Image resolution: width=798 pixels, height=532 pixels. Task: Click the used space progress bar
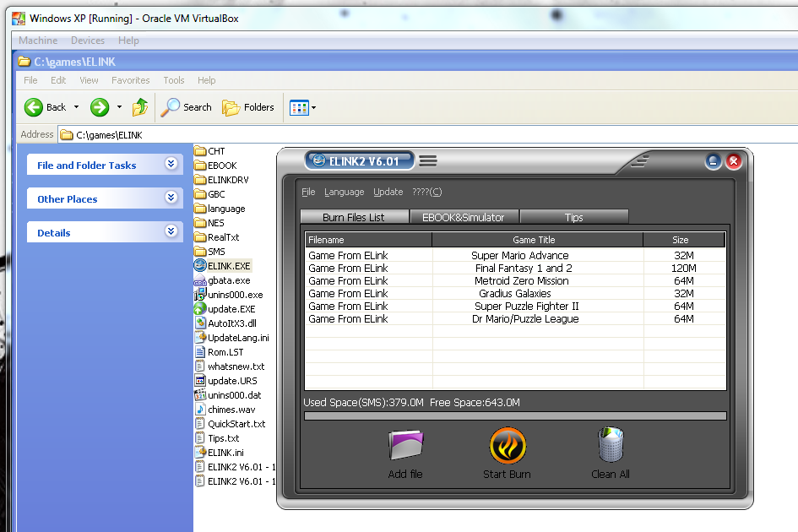tap(515, 416)
